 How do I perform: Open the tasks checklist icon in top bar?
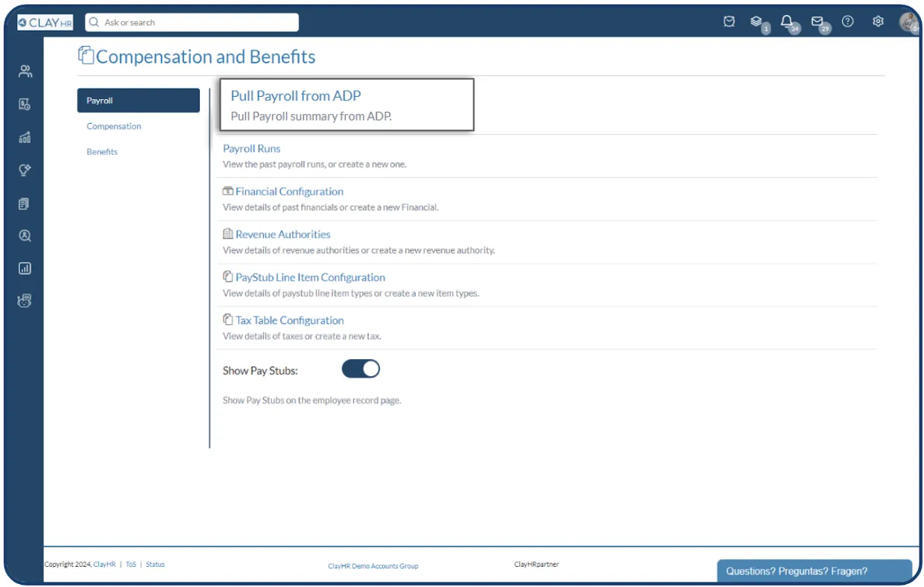[730, 22]
